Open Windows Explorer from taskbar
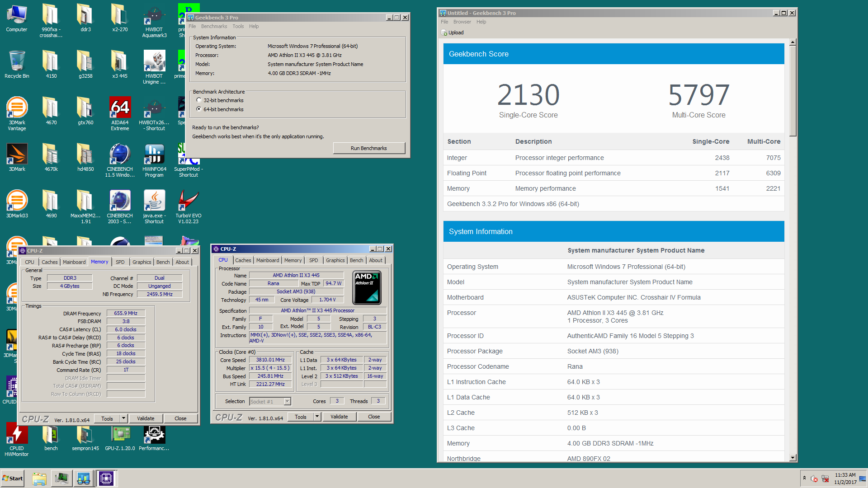Screen dimensions: 868x488 39,479
